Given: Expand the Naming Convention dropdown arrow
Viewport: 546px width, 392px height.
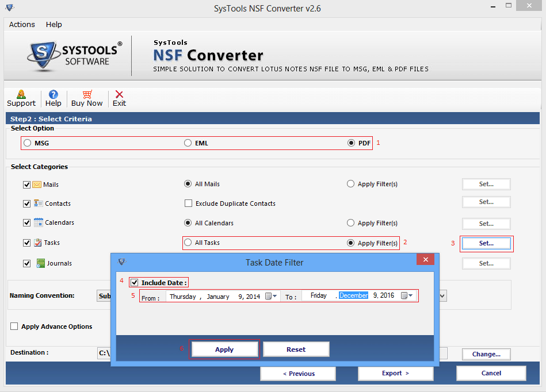Looking at the screenshot, I should 442,295.
